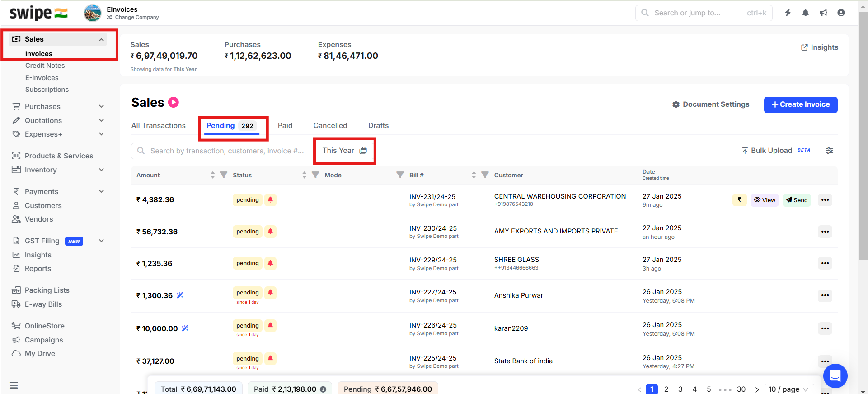Switch to the Drafts tab
Image resolution: width=868 pixels, height=394 pixels.
(x=378, y=125)
